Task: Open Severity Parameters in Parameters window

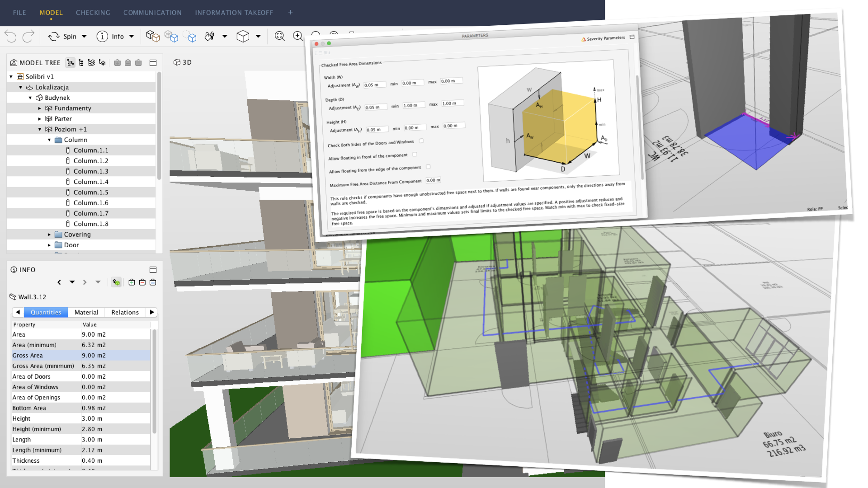Action: point(603,39)
